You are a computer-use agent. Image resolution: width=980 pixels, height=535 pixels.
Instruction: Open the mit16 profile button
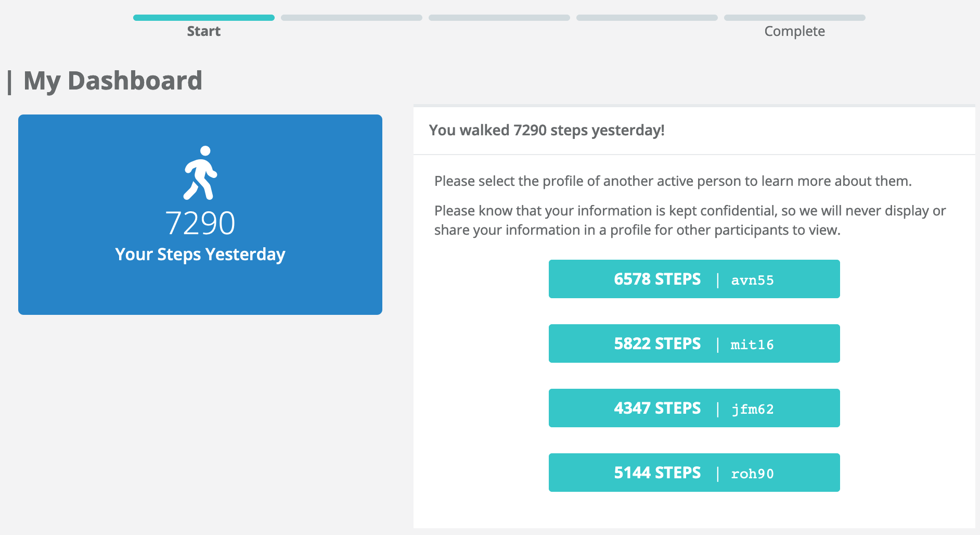tap(694, 343)
